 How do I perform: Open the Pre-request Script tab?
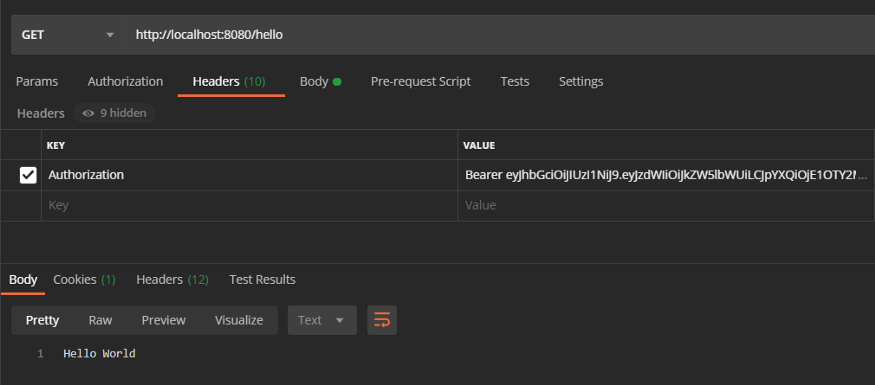[421, 81]
